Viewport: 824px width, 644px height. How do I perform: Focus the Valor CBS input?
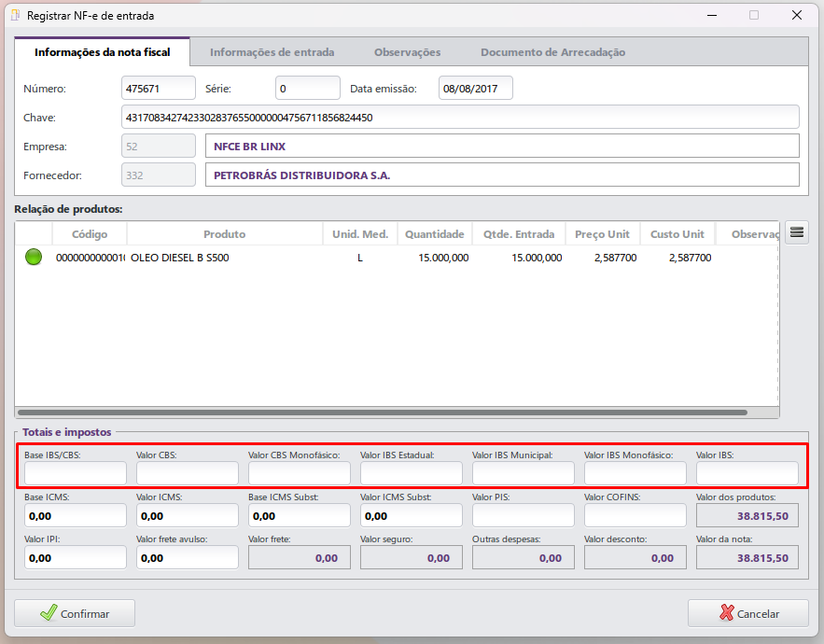pyautogui.click(x=187, y=473)
